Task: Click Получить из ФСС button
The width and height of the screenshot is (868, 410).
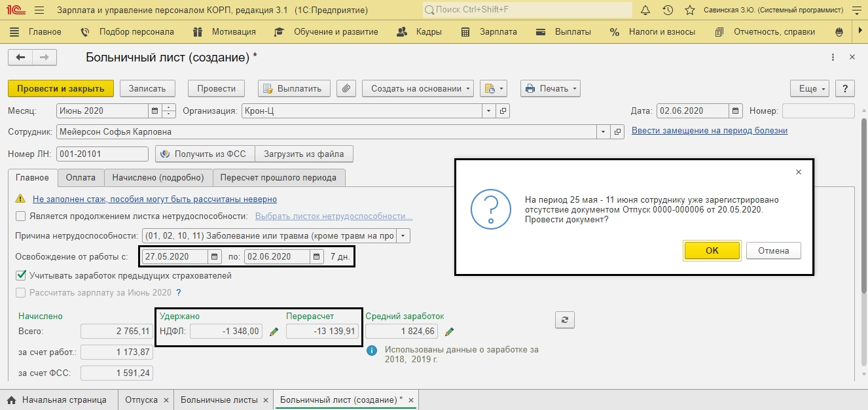Action: click(205, 154)
